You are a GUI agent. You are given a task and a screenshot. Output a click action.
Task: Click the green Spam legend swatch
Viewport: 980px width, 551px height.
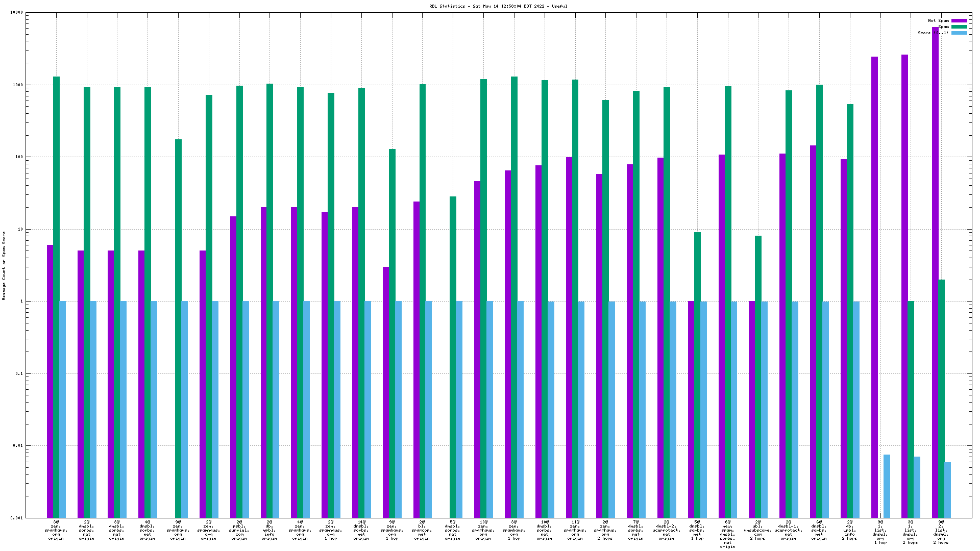click(959, 27)
